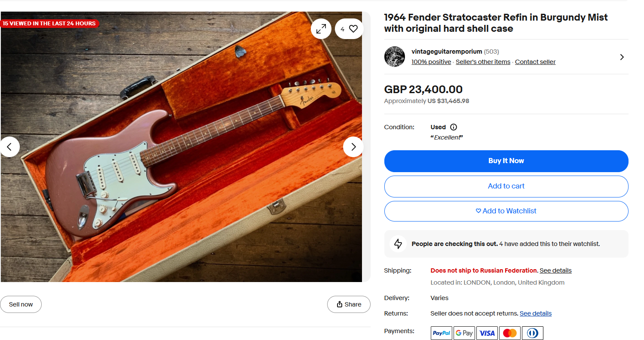This screenshot has height=340, width=644.
Task: View the returns See details link
Action: tap(535, 313)
